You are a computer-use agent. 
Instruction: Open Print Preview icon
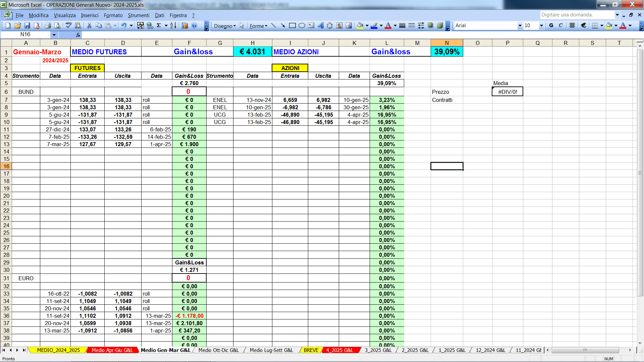pos(57,25)
